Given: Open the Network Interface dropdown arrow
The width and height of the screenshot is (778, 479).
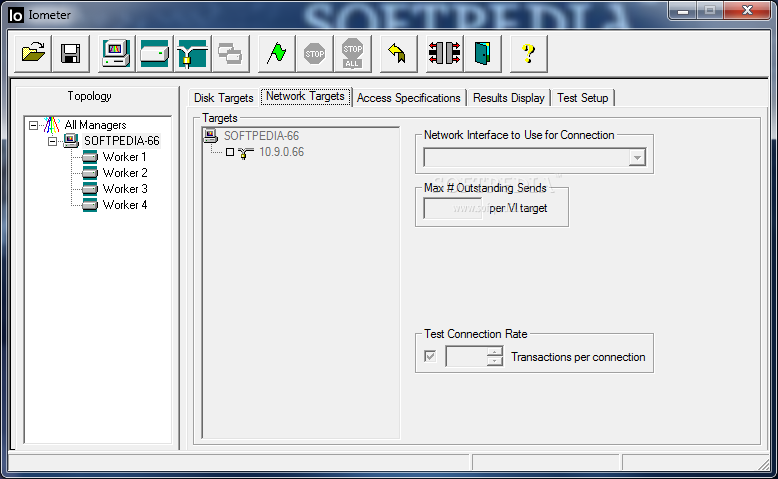Looking at the screenshot, I should click(637, 158).
